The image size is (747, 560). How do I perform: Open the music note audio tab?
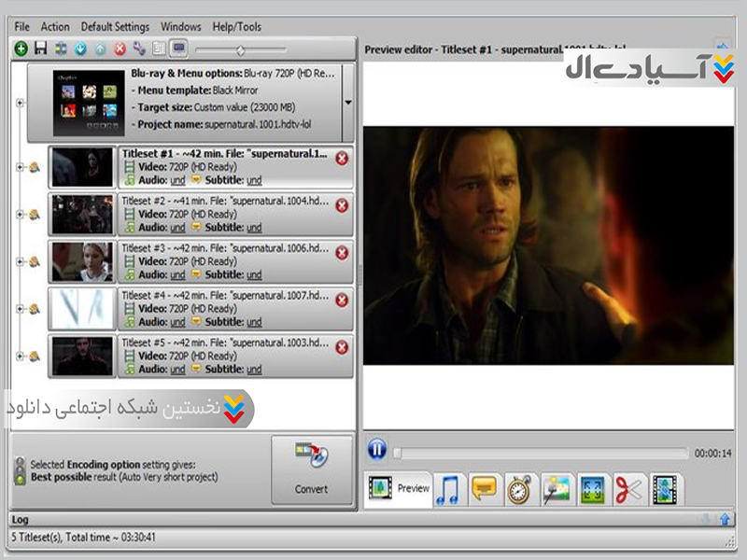pos(449,489)
